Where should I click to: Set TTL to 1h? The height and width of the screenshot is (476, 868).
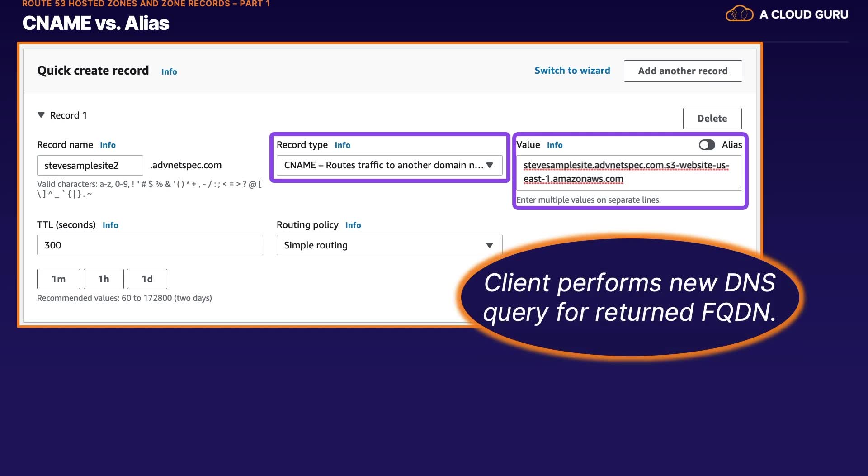[x=104, y=279]
